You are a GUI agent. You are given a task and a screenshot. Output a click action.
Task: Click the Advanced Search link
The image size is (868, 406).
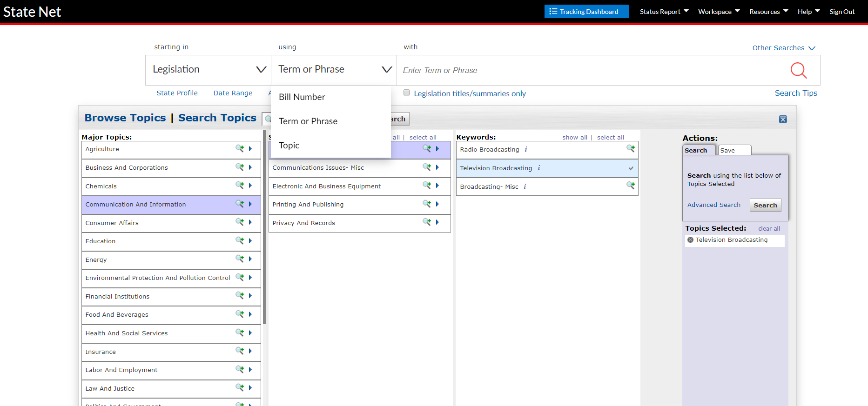713,205
